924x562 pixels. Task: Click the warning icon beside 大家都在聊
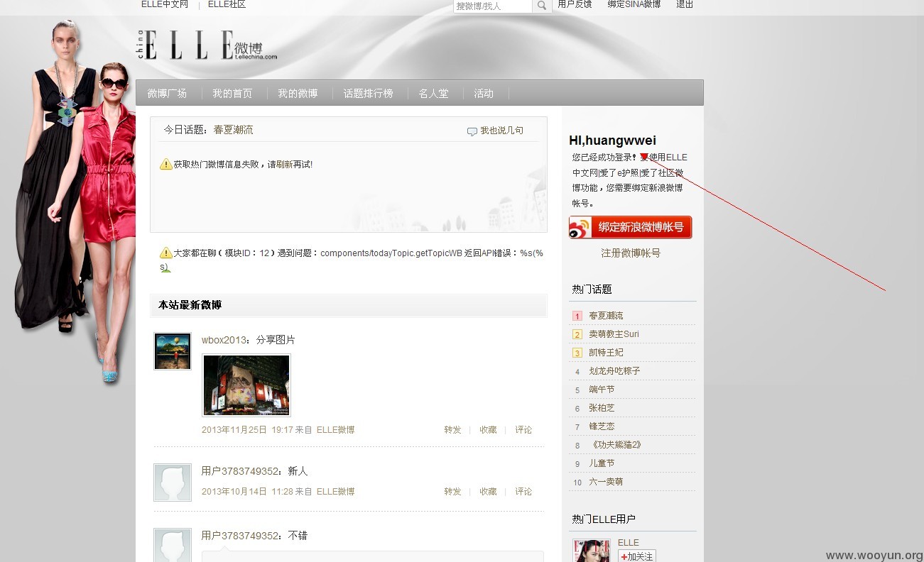166,253
